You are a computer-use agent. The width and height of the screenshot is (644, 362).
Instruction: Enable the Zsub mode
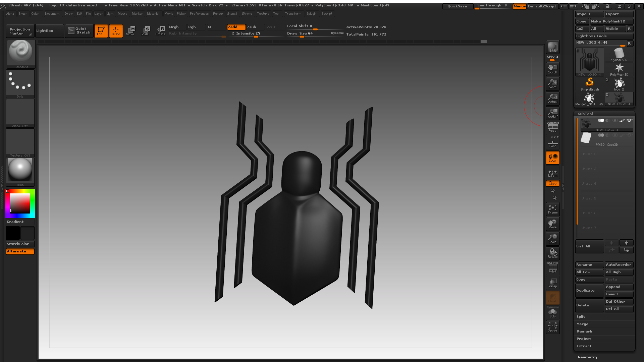pos(255,27)
